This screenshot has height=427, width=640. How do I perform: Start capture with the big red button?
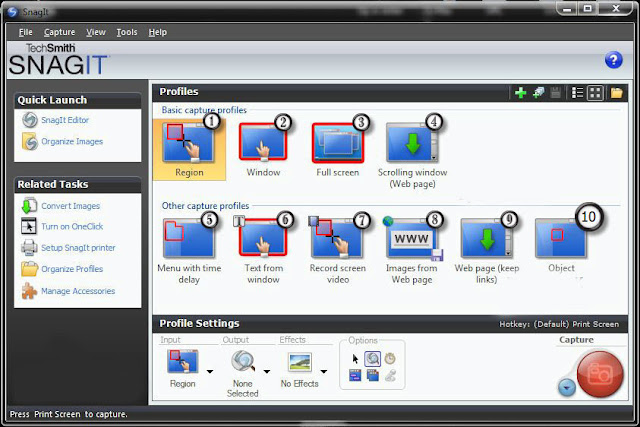click(x=600, y=374)
